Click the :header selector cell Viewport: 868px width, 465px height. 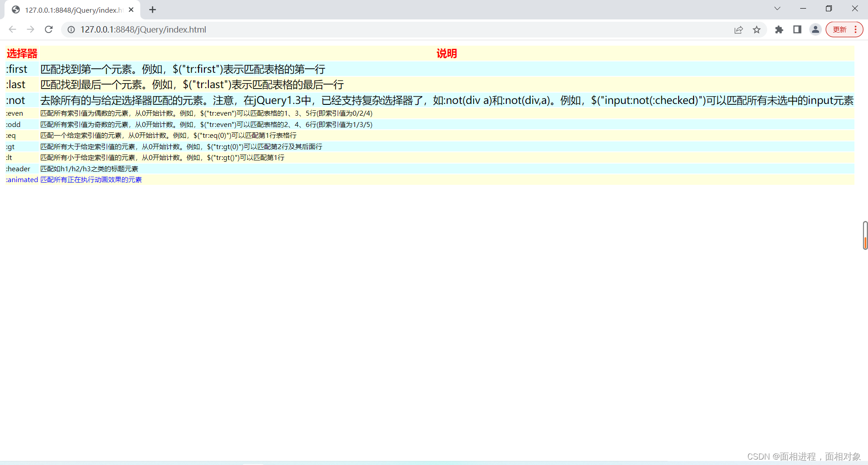click(x=22, y=169)
